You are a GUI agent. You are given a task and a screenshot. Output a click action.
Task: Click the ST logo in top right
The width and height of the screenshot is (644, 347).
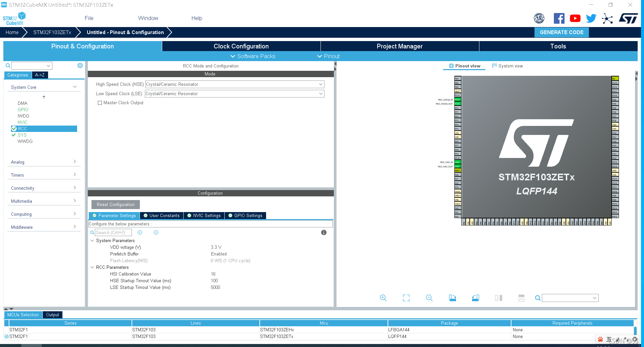click(628, 18)
